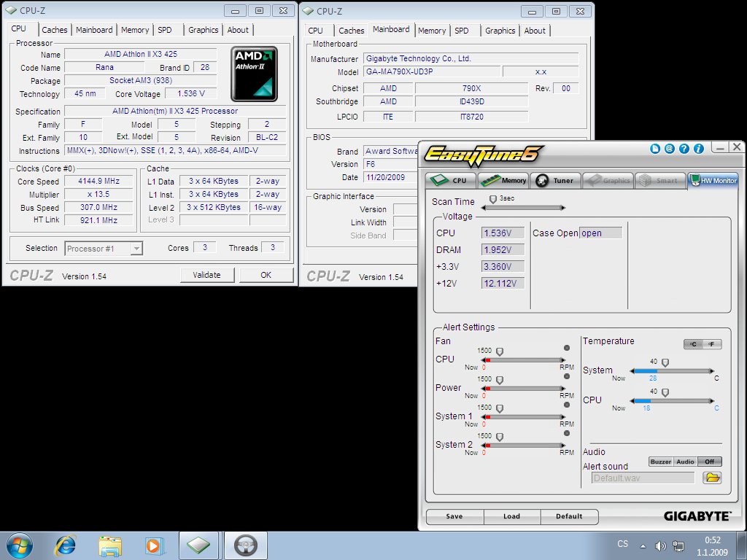Turn alert sound Off
The width and height of the screenshot is (747, 560).
click(710, 462)
